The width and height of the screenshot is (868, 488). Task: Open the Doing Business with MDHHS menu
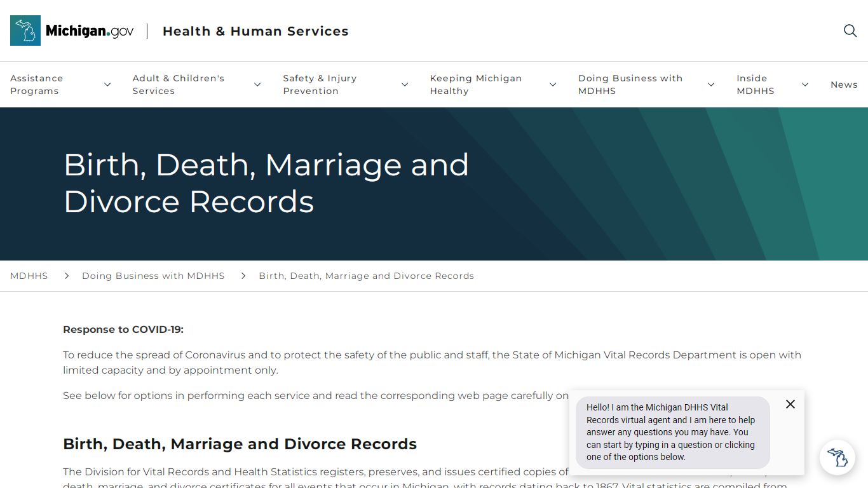point(630,85)
